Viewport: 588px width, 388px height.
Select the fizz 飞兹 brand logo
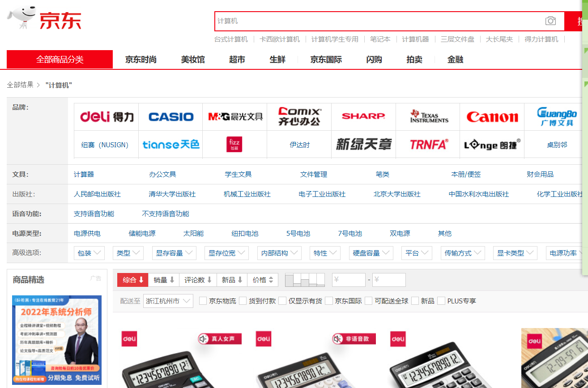coord(234,145)
